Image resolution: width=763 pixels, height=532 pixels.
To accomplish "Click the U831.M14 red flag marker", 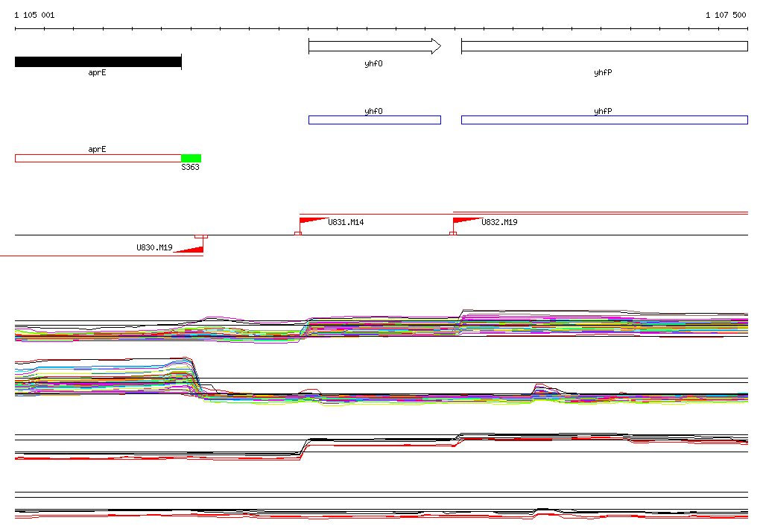I will point(314,221).
